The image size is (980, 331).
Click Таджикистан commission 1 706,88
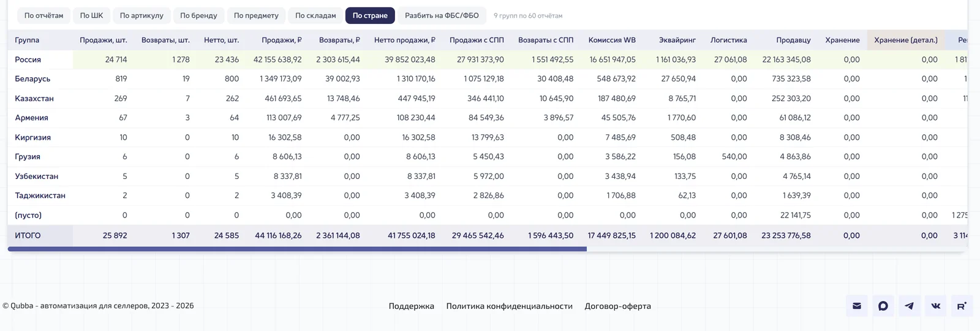pos(621,196)
